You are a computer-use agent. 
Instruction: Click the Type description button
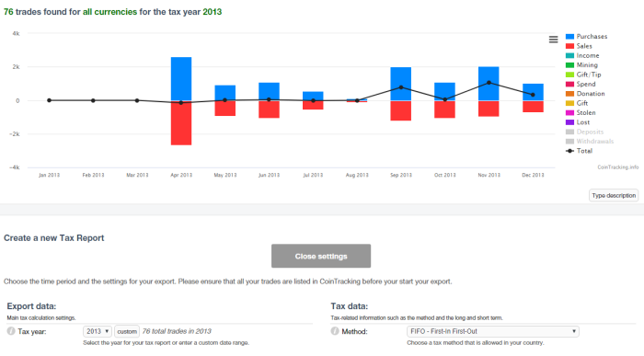click(614, 195)
